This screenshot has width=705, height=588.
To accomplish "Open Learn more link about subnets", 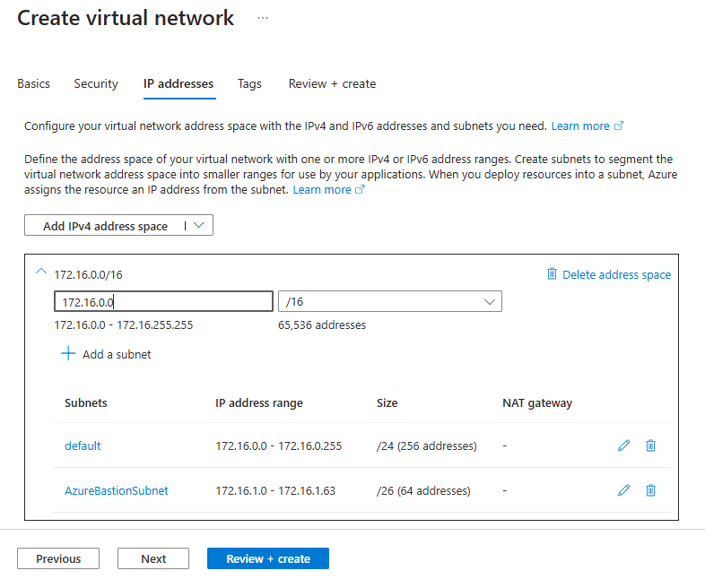I will point(322,189).
